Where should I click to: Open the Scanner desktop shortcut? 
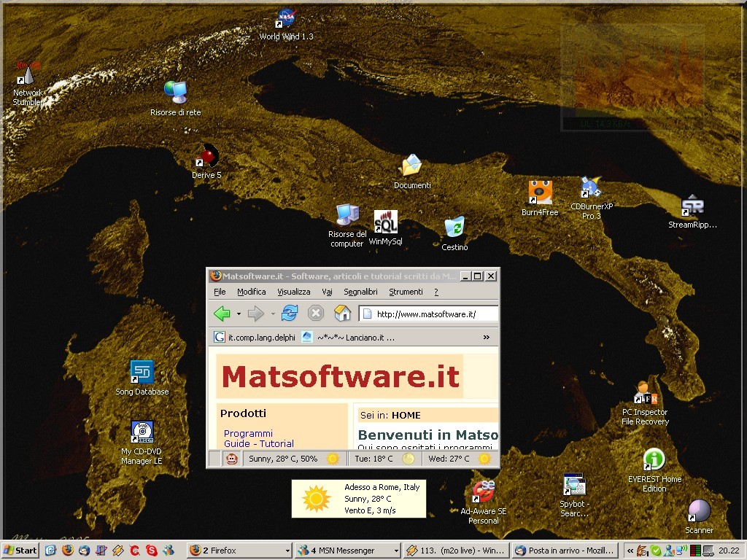(699, 517)
